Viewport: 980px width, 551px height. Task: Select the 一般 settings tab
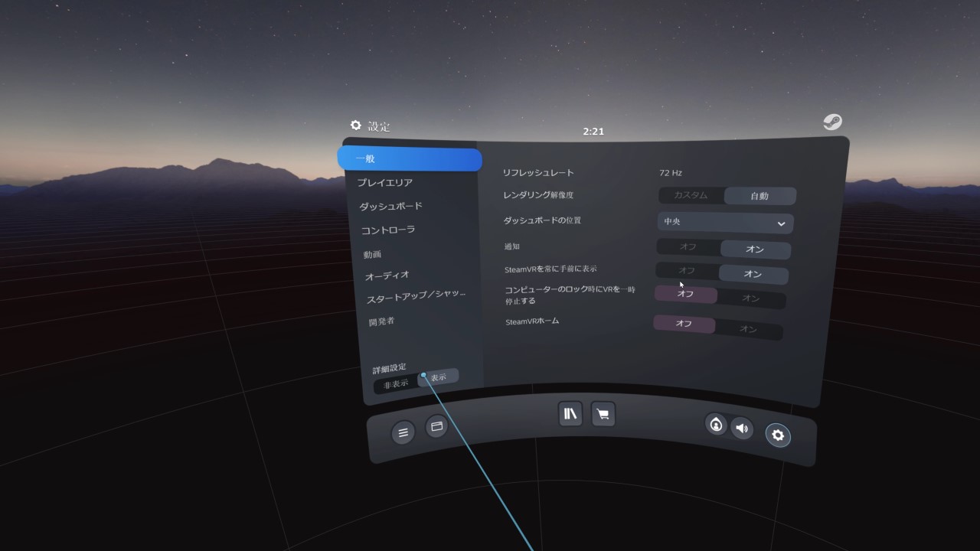[410, 159]
